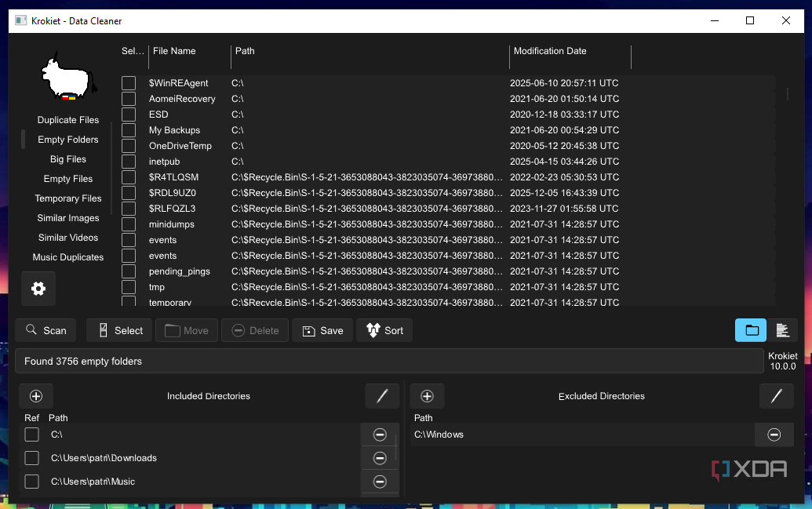Screen dimensions: 812x509
Task: Mark C:\ as a reference directory
Action: click(x=31, y=434)
